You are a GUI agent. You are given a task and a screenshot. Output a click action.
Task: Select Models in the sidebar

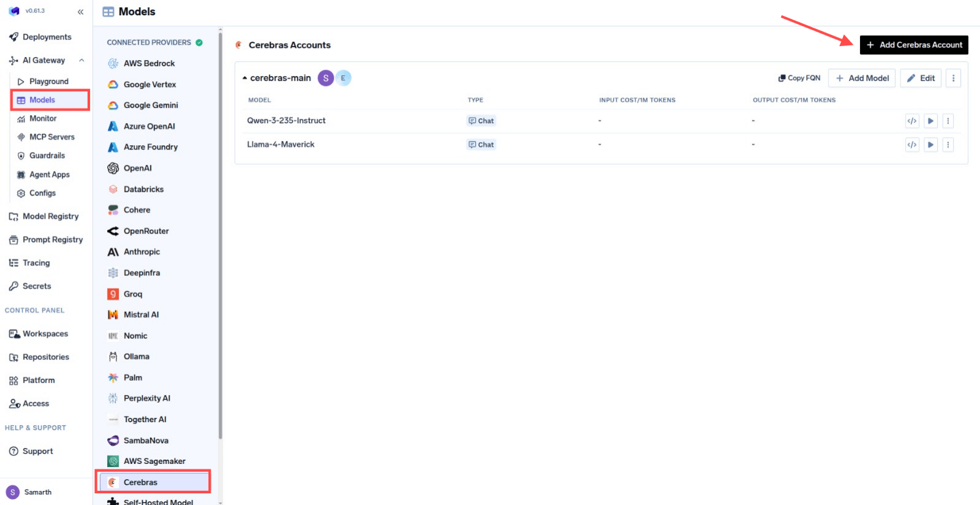pyautogui.click(x=50, y=100)
